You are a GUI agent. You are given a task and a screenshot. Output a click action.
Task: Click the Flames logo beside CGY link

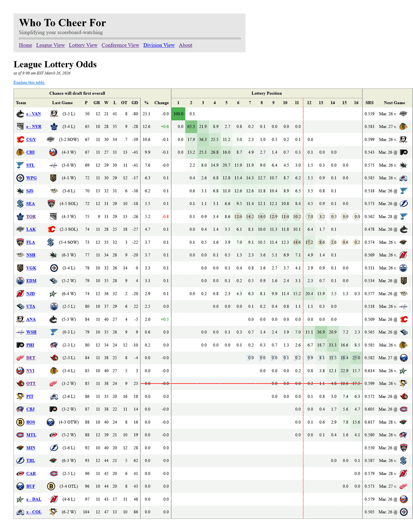coord(20,140)
